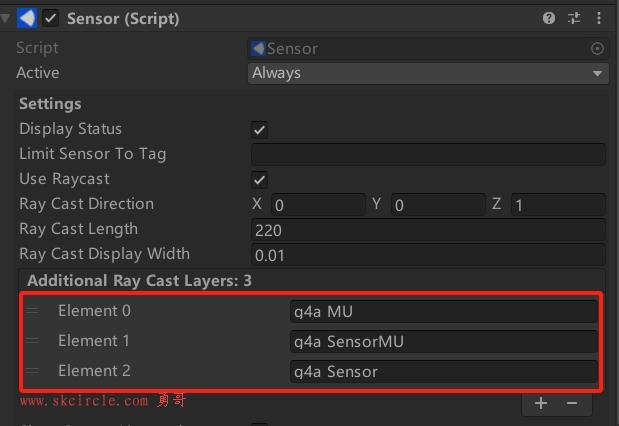This screenshot has width=619, height=426.
Task: Open the Sensor component help reference icon
Action: pos(549,18)
